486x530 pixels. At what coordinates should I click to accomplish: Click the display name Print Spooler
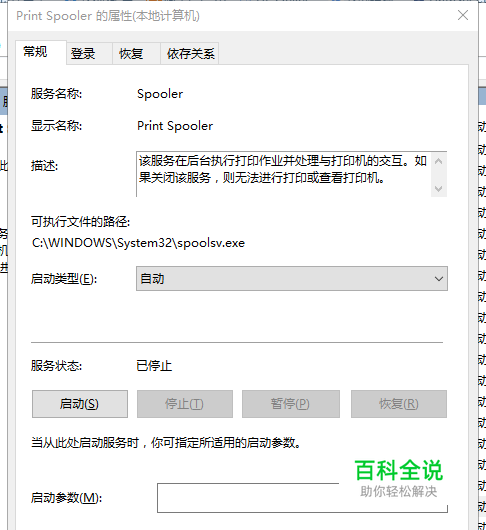(x=175, y=126)
